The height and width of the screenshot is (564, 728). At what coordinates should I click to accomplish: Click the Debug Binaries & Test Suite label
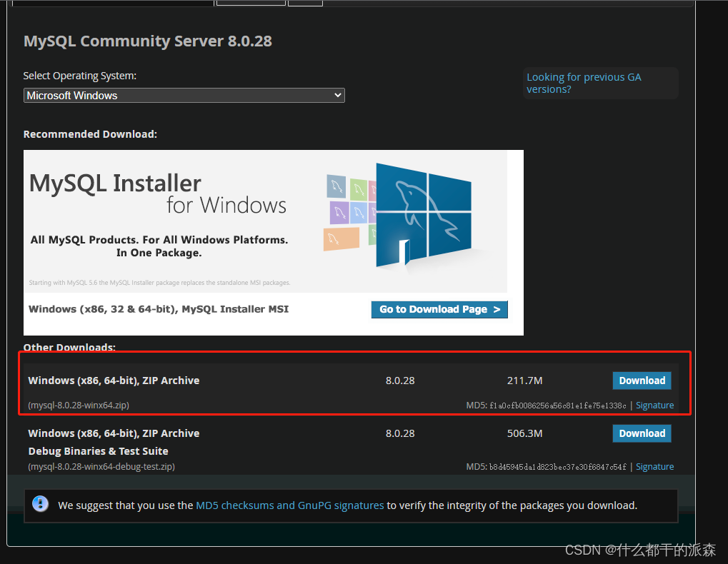coord(98,451)
